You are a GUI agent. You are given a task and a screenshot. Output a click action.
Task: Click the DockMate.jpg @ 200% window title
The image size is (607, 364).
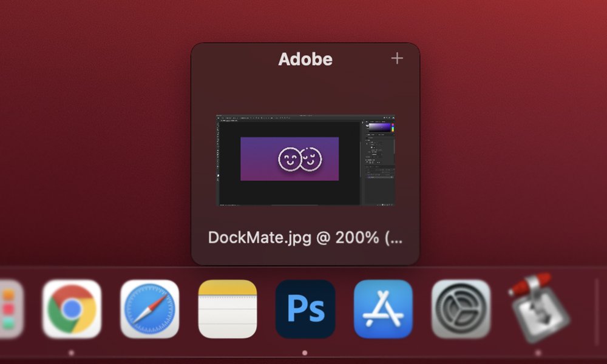(x=305, y=237)
